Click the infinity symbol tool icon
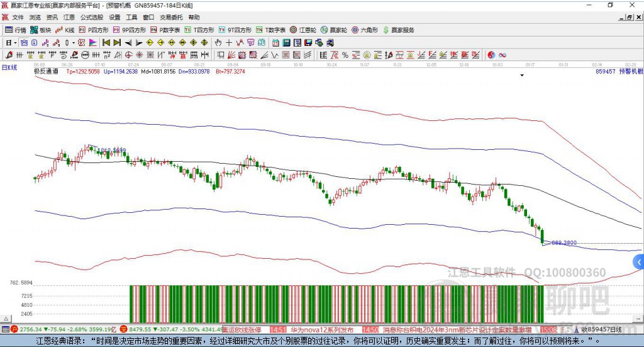The width and height of the screenshot is (644, 347). click(502, 55)
